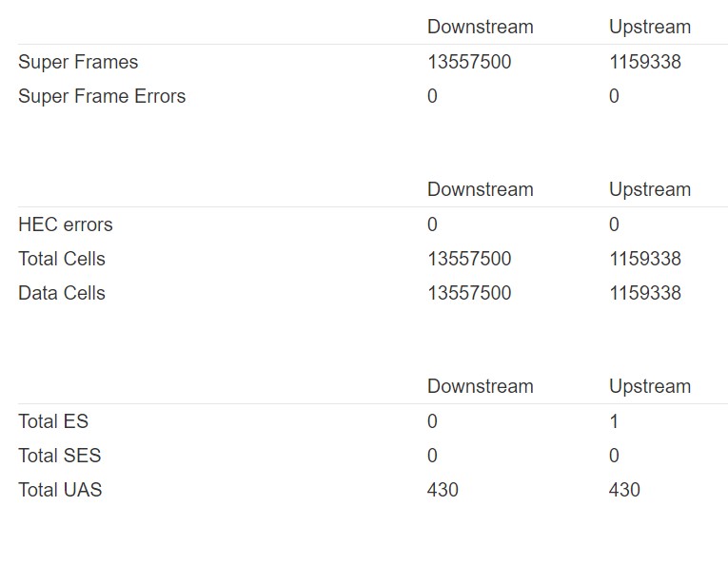Select the Total UAS downstream value 430
Image resolution: width=728 pixels, height=565 pixels.
443,490
